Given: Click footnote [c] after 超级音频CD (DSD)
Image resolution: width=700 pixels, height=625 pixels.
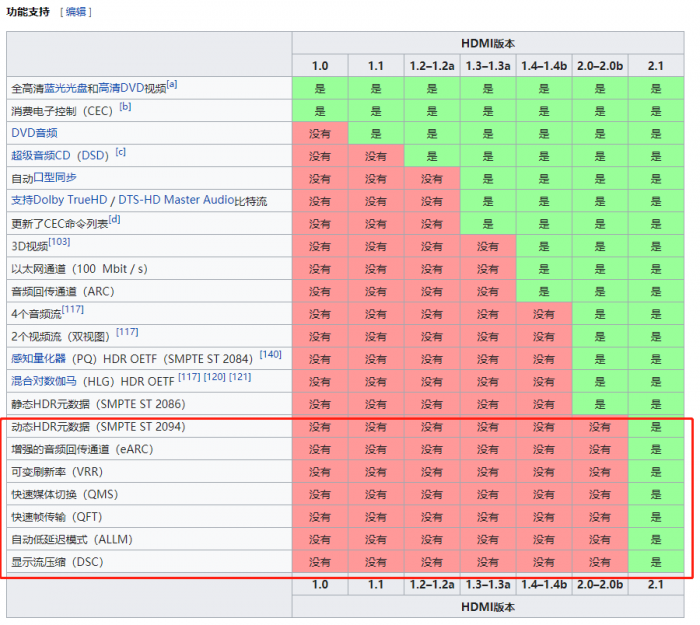Looking at the screenshot, I should click(120, 152).
